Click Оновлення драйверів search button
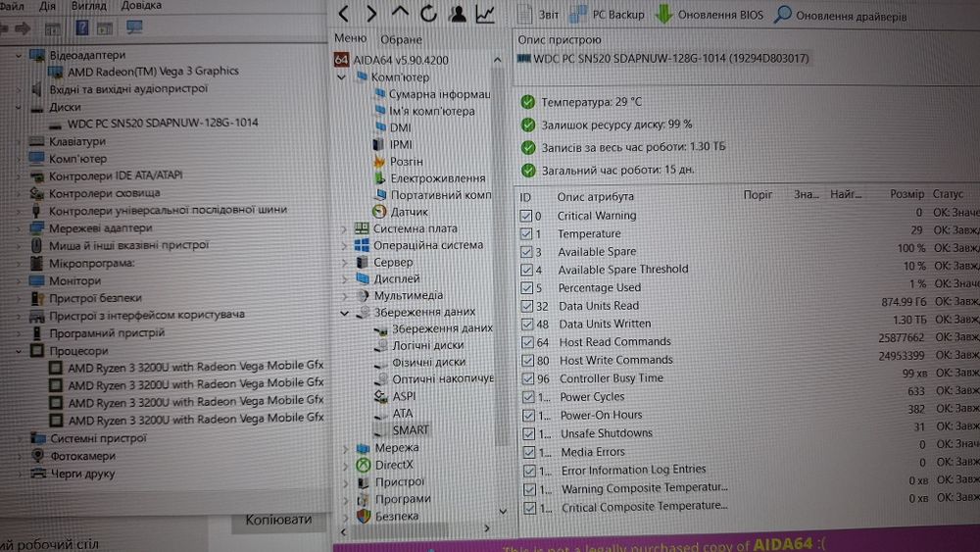 (840, 15)
